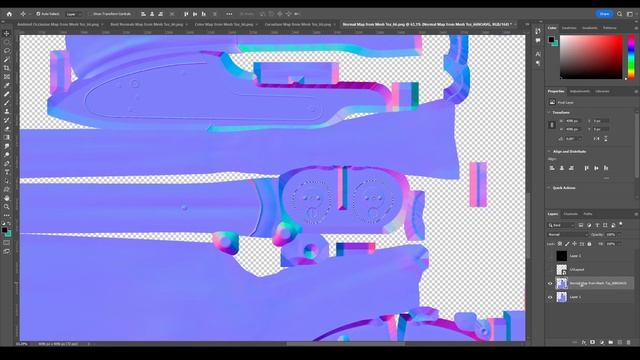Collapse the Quick Actions section
This screenshot has height=360, width=640.
[x=549, y=188]
